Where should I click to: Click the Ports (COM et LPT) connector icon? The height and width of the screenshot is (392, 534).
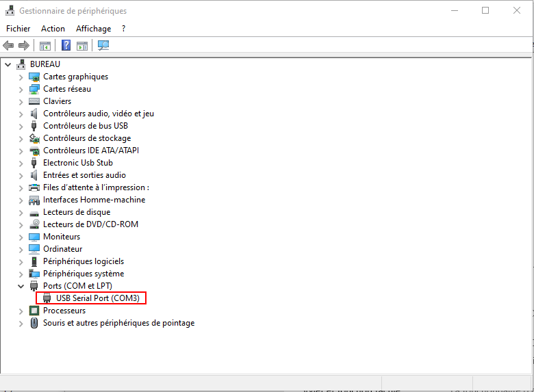click(x=34, y=286)
